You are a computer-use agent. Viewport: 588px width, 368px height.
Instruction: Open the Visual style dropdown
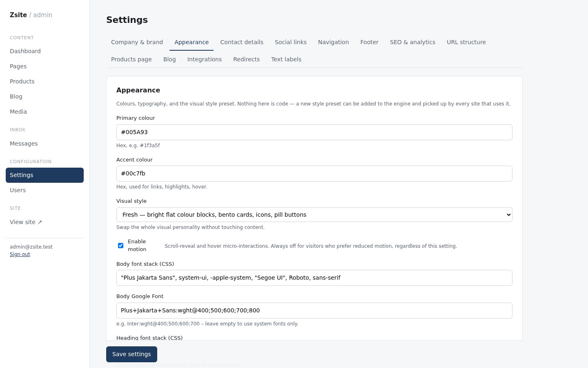click(x=314, y=215)
